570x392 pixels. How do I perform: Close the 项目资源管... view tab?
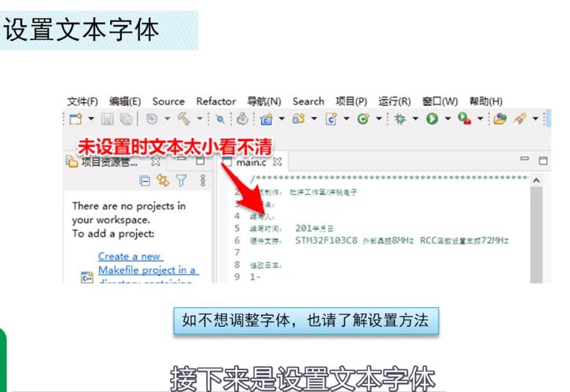tap(156, 162)
